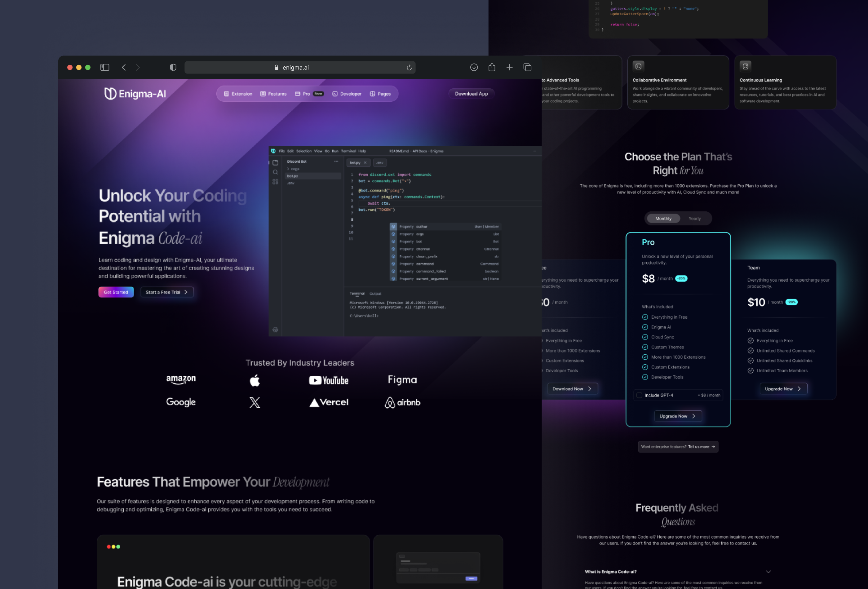Select Monthly billing toggle

tap(663, 219)
